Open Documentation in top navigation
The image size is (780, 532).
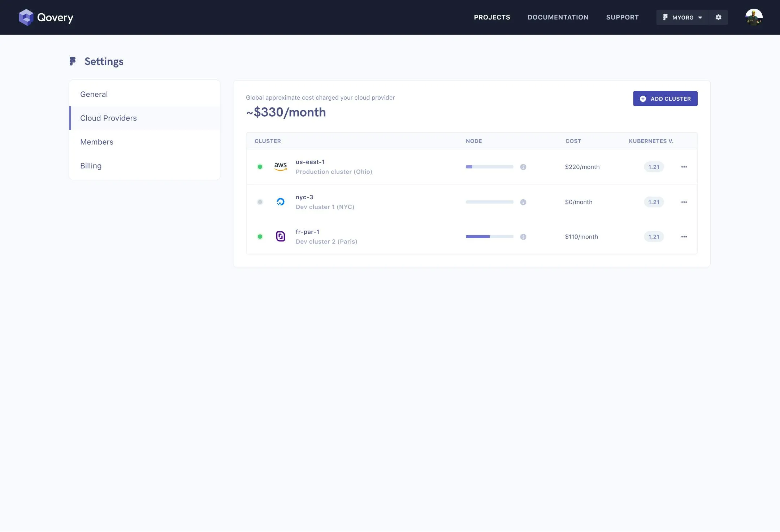click(x=558, y=17)
